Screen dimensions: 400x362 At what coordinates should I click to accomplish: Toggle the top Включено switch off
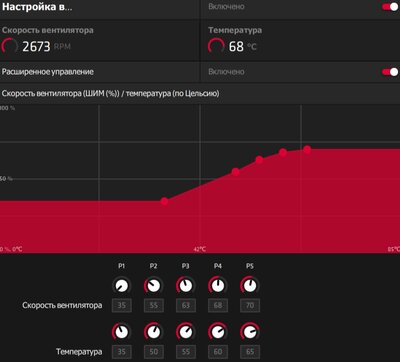click(x=390, y=7)
